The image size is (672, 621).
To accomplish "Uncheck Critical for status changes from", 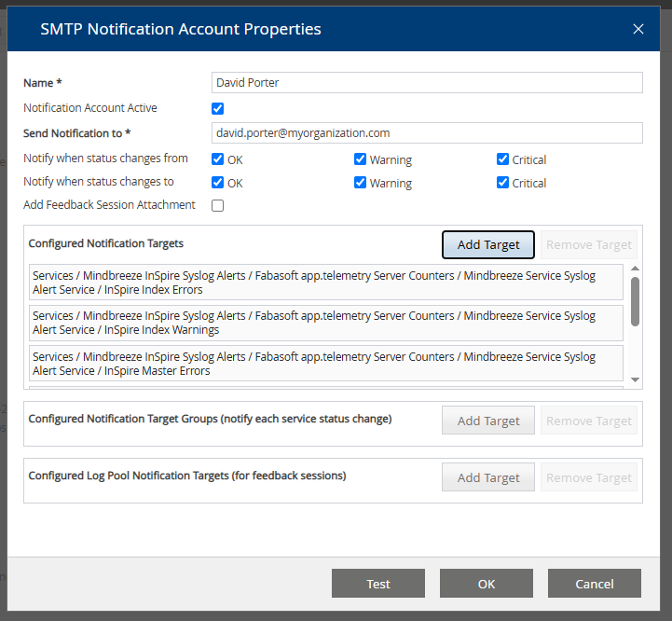I will (x=503, y=159).
